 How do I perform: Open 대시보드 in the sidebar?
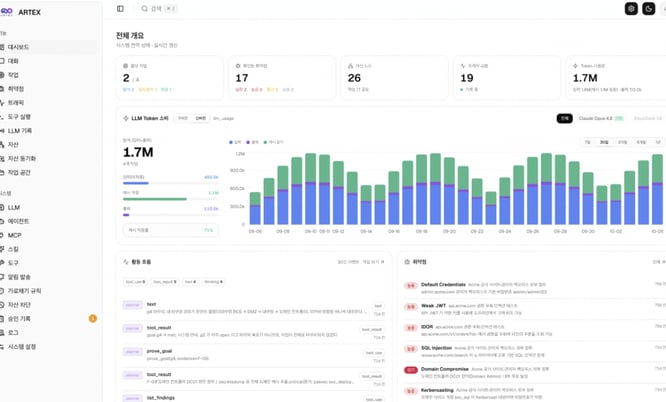pyautogui.click(x=49, y=47)
